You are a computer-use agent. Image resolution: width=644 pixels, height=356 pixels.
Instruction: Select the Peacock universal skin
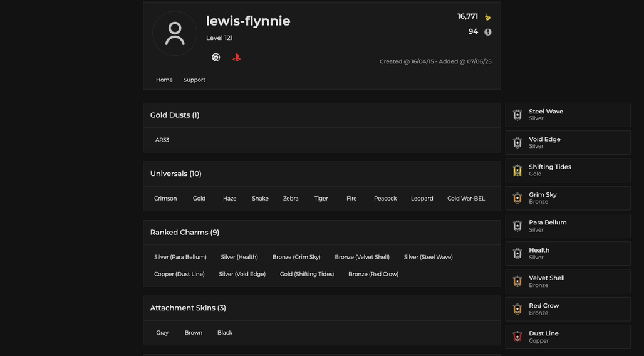(x=385, y=198)
